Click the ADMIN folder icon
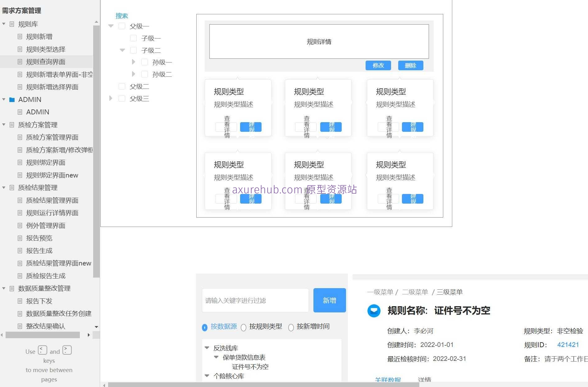 12,99
